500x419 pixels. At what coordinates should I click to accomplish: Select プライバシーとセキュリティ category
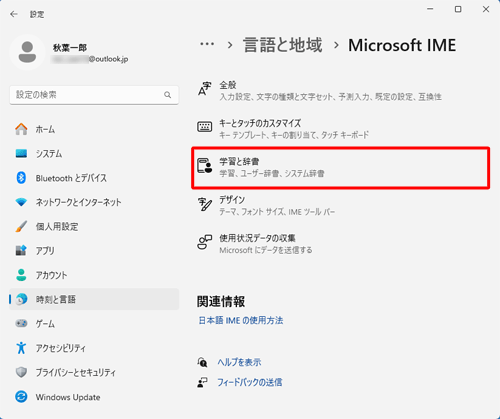click(94, 372)
